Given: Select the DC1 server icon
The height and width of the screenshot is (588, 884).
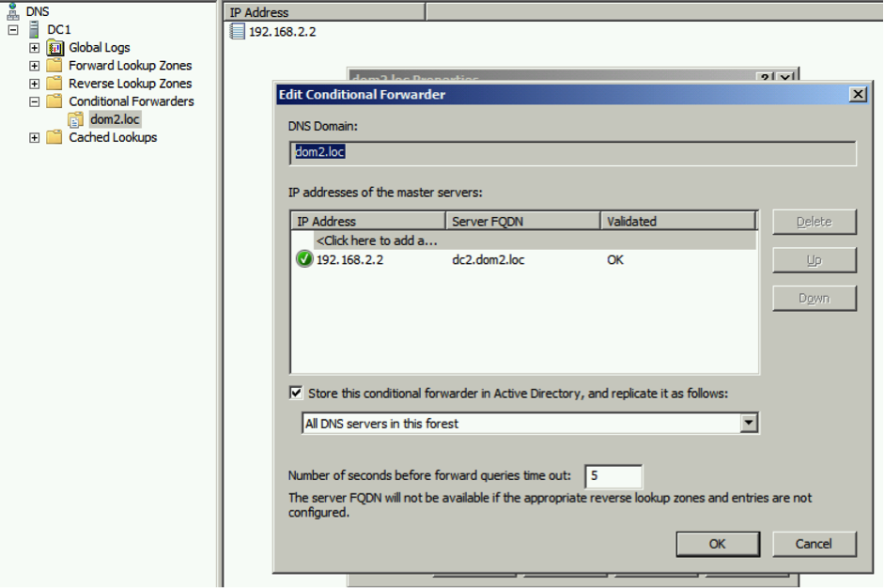Looking at the screenshot, I should pos(35,29).
